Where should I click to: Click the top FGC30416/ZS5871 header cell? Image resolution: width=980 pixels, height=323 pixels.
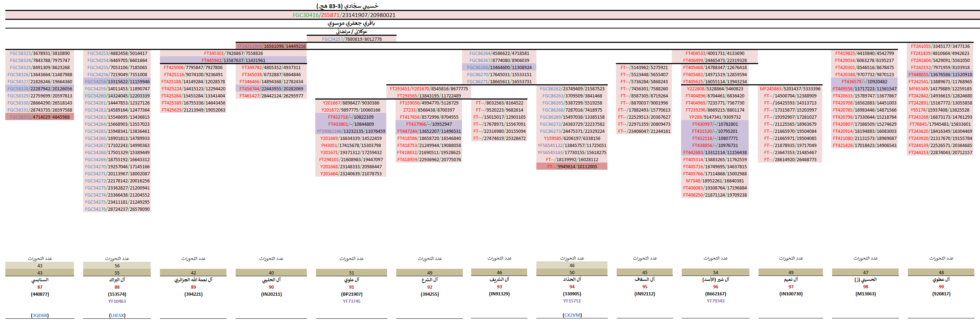[x=344, y=15]
